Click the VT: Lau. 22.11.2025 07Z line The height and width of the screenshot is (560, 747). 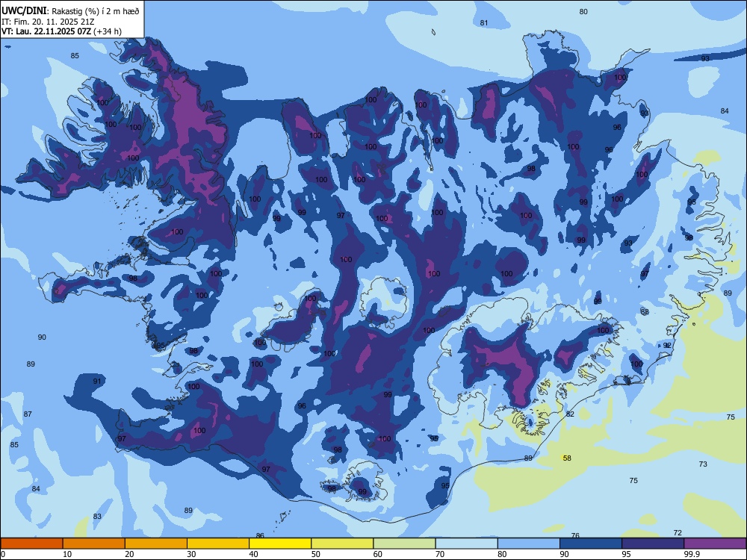click(x=61, y=31)
